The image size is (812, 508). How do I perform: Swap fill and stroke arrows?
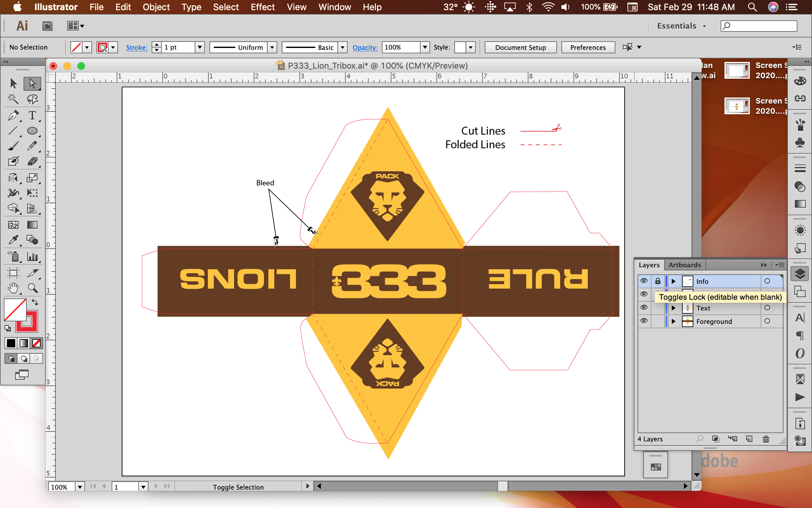(35, 302)
